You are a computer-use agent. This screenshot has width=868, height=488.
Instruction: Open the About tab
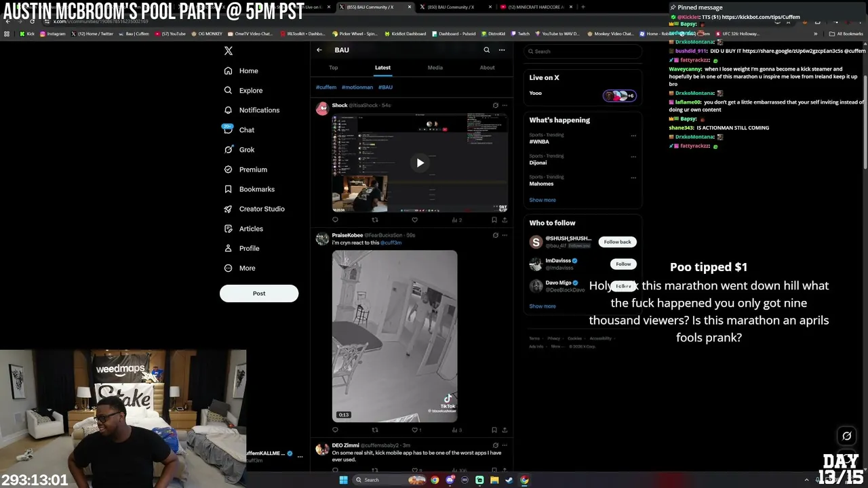tap(488, 68)
